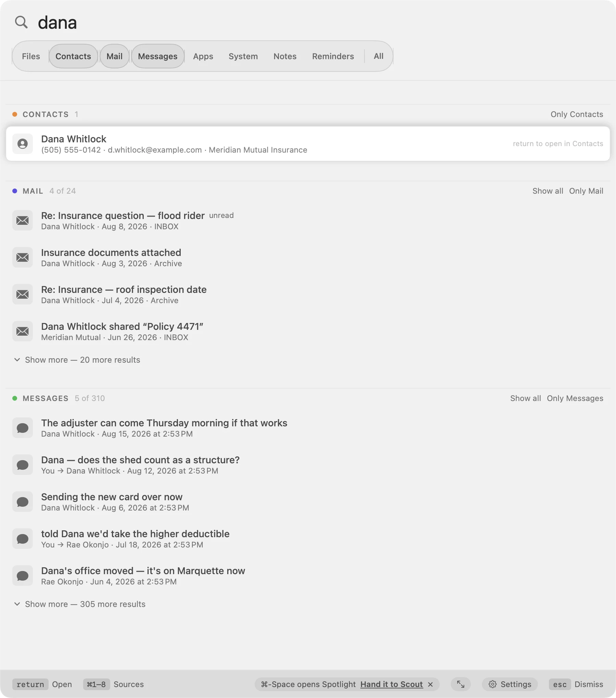Click envelope icon for Insurance documents attached
Viewport: 616px width, 698px height.
[23, 257]
